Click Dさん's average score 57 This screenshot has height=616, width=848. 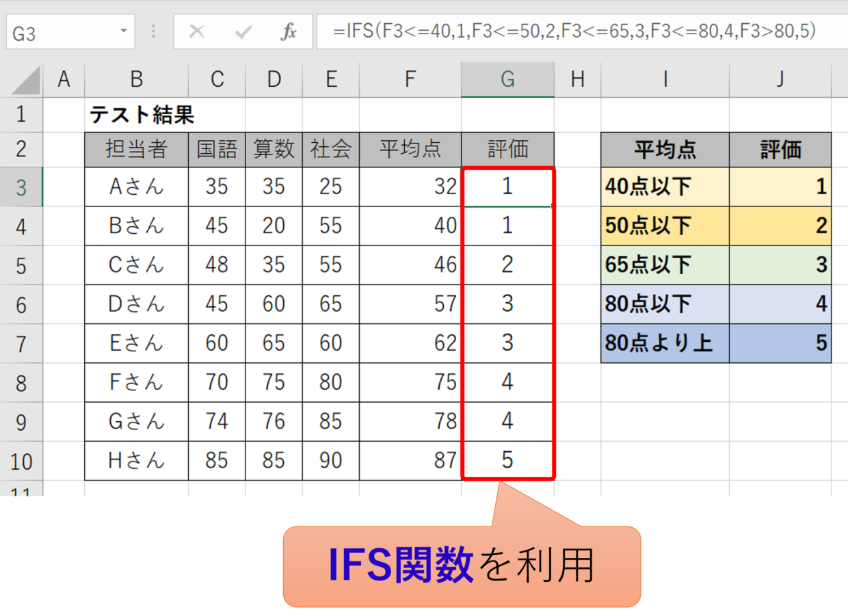410,304
